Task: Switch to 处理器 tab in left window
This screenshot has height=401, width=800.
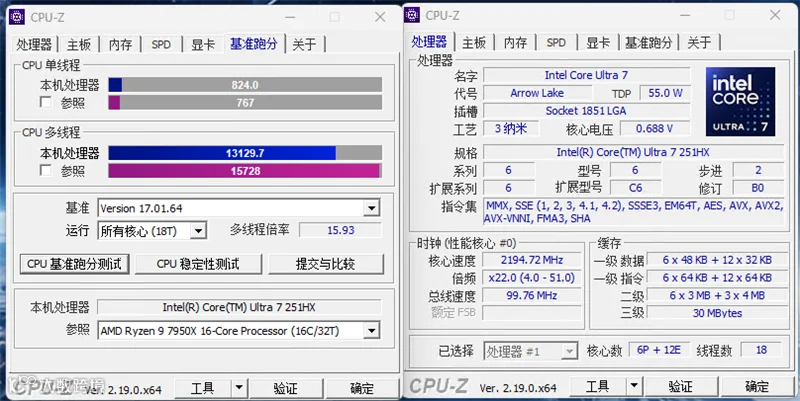Action: click(34, 44)
